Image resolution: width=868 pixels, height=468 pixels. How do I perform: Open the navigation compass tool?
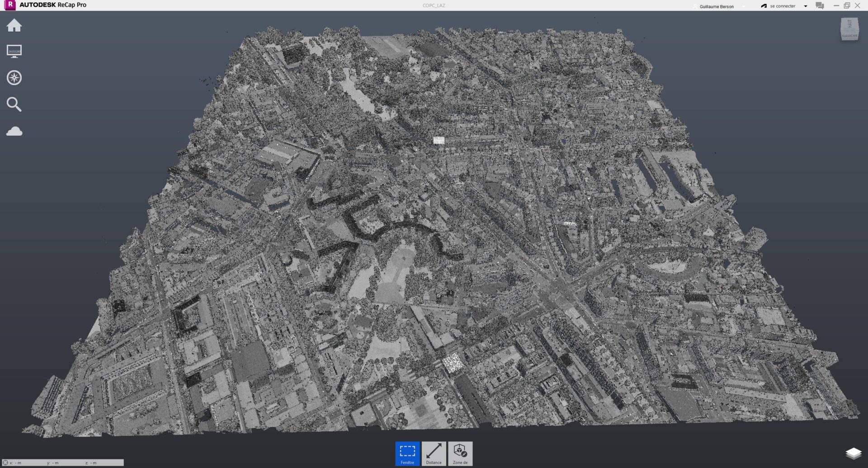point(14,77)
